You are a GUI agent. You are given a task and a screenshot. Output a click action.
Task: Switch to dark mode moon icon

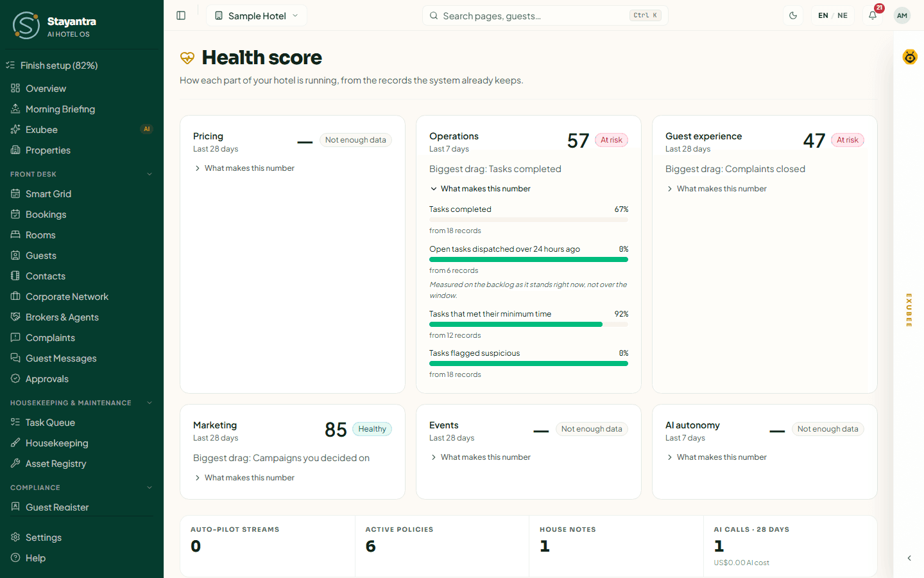[x=793, y=15]
